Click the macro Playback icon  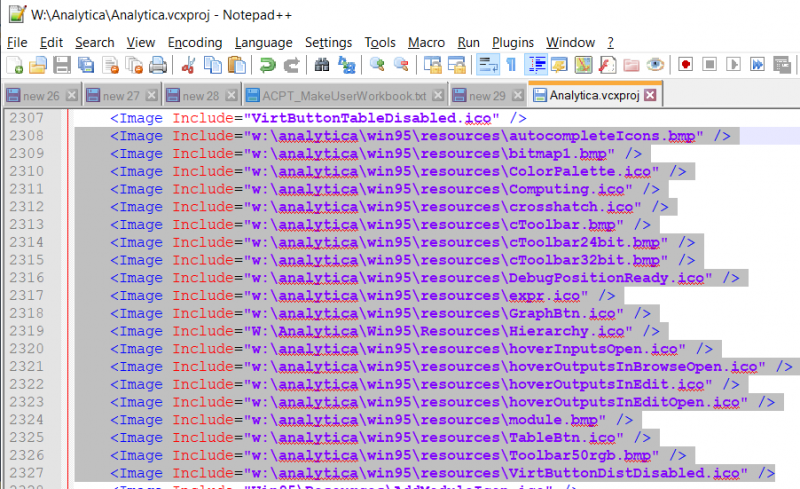(x=733, y=65)
